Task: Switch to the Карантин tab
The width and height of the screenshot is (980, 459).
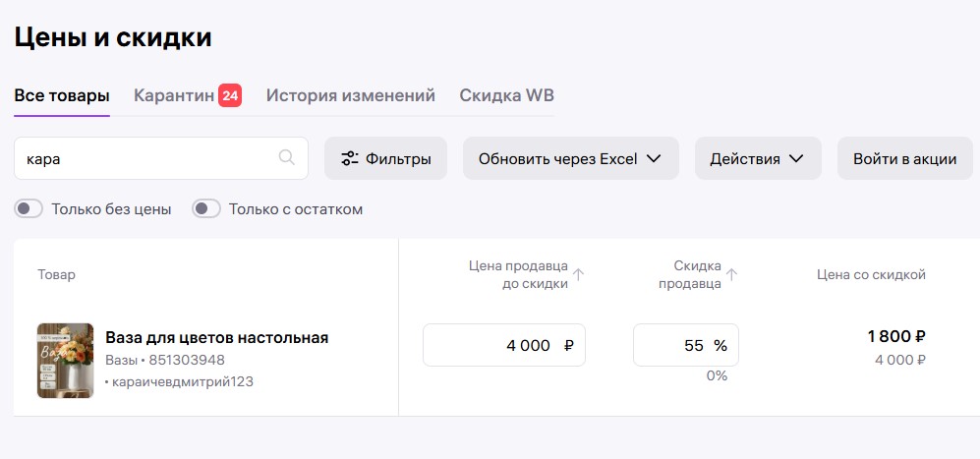Action: tap(173, 95)
